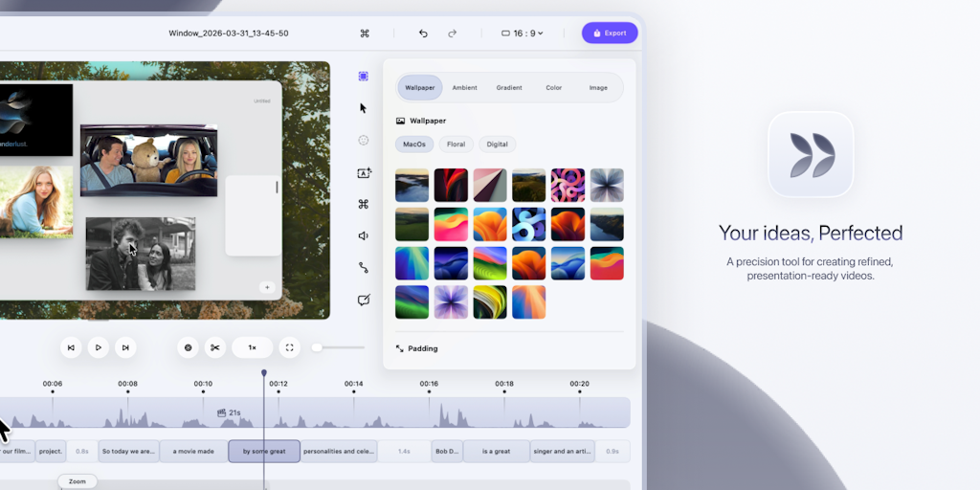
Task: Click the plus button in the preview canvas
Action: pos(267,287)
